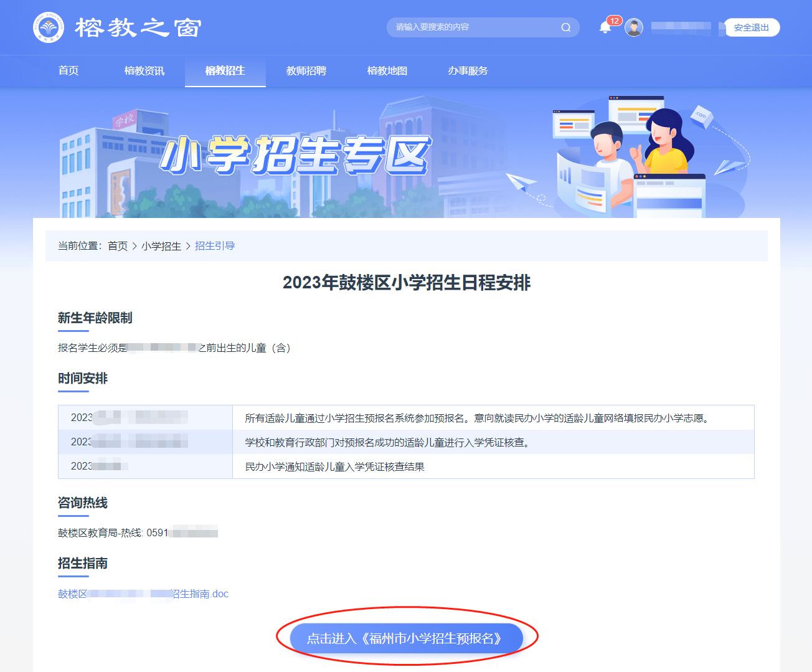Click the 榕教之窗 circular logo icon
This screenshot has width=812, height=672.
49,27
